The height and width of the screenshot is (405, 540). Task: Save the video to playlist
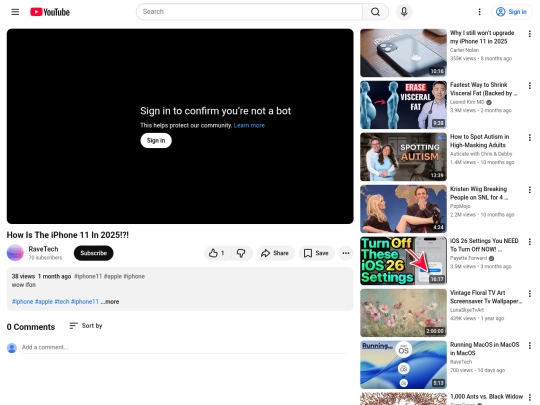pyautogui.click(x=316, y=253)
